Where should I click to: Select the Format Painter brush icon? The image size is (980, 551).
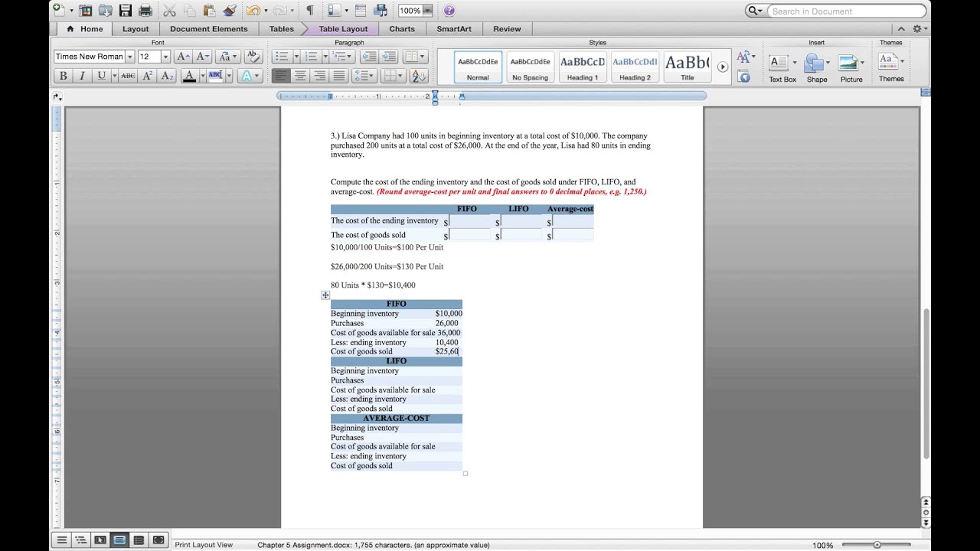pos(230,11)
